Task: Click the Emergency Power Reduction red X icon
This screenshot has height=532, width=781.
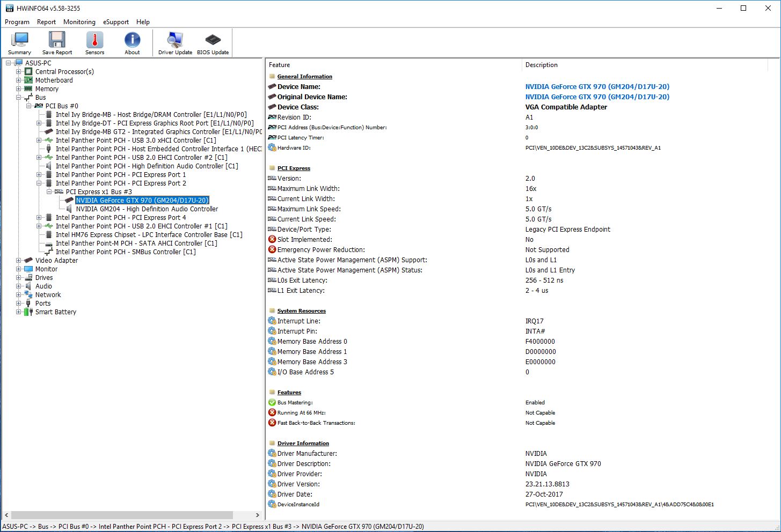Action: 272,249
